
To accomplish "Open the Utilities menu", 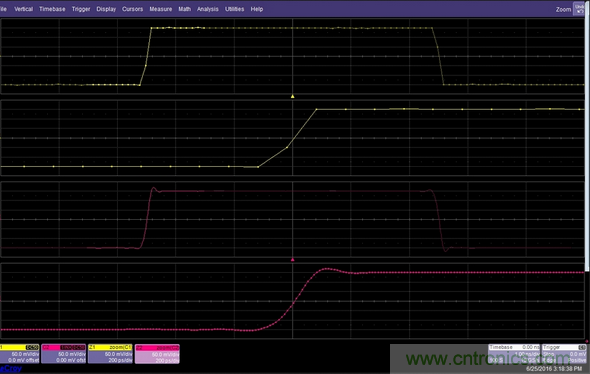I will tap(234, 9).
